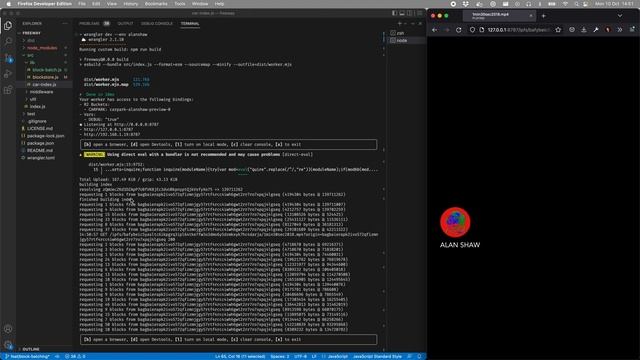Click the git branch name in the status bar
This screenshot has width=640, height=360.
point(27,356)
